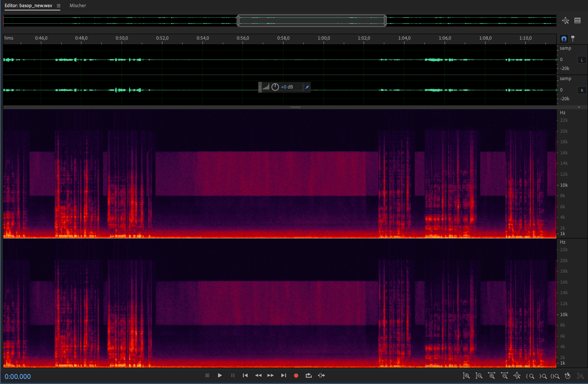The height and width of the screenshot is (384, 588).
Task: Zoom to selection out-point
Action: 543,376
